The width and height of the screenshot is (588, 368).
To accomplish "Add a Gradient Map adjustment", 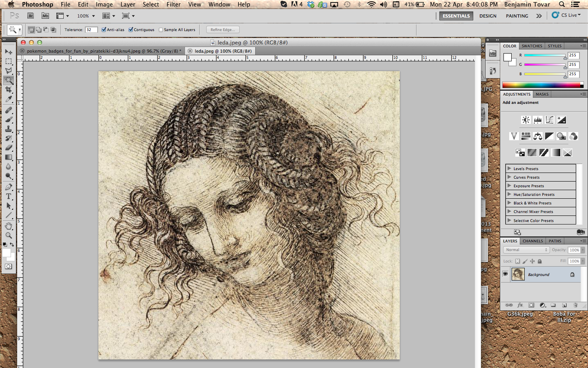I will (x=556, y=153).
